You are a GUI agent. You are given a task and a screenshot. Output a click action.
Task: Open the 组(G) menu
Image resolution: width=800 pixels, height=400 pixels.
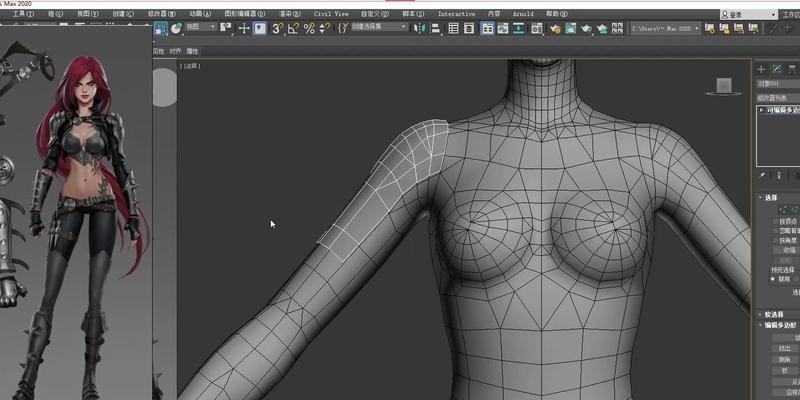(x=55, y=14)
